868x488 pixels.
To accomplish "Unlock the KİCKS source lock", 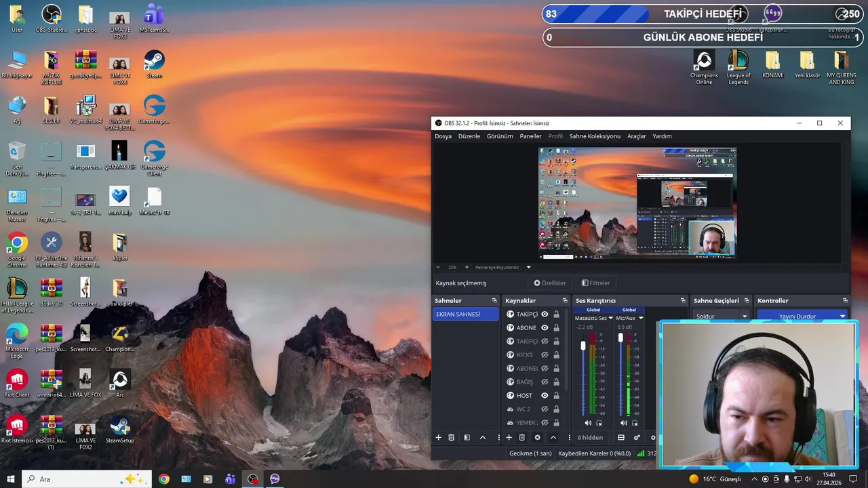I will [556, 354].
